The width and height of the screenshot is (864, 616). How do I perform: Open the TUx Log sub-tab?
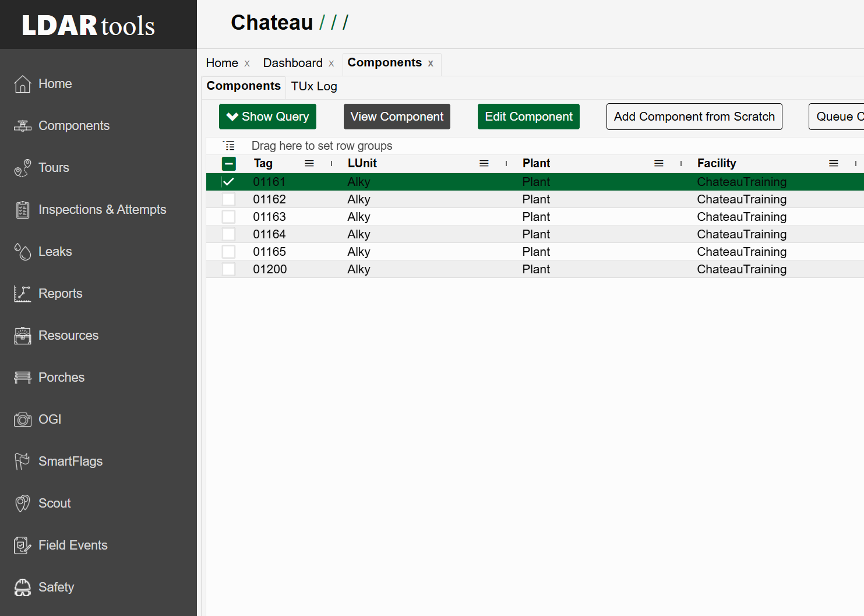click(314, 86)
